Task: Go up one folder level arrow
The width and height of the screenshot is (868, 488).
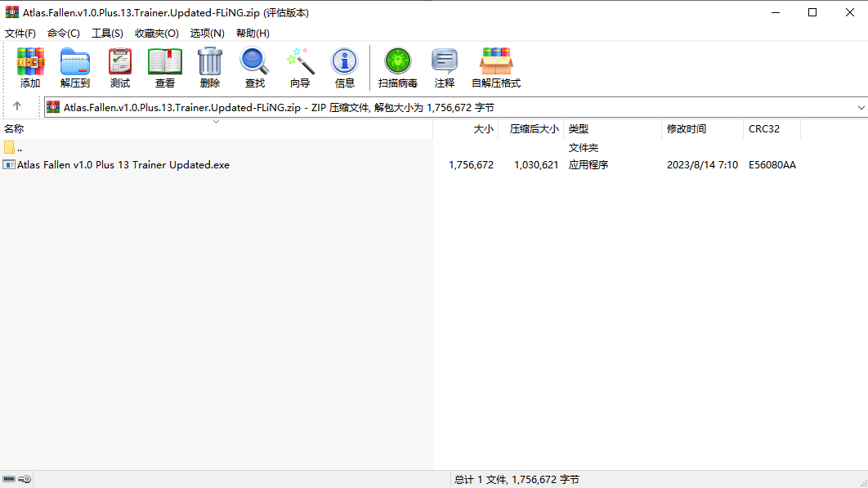Action: click(17, 105)
